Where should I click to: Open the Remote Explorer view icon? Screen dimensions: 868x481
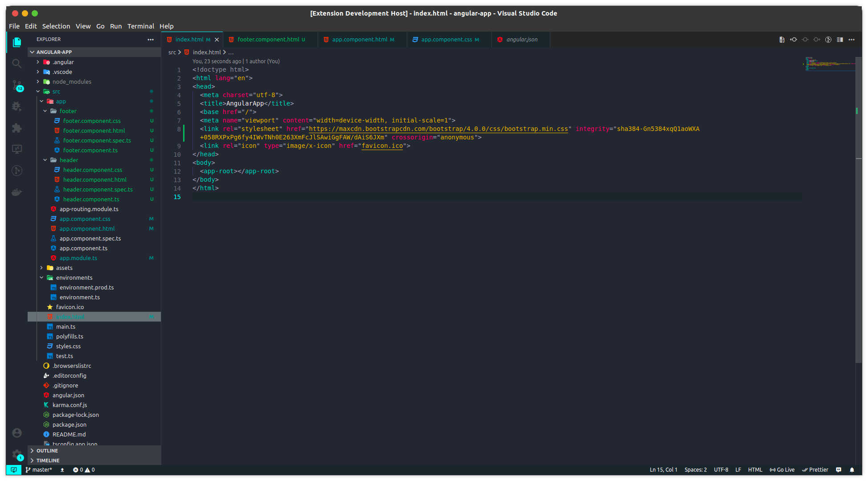(17, 149)
